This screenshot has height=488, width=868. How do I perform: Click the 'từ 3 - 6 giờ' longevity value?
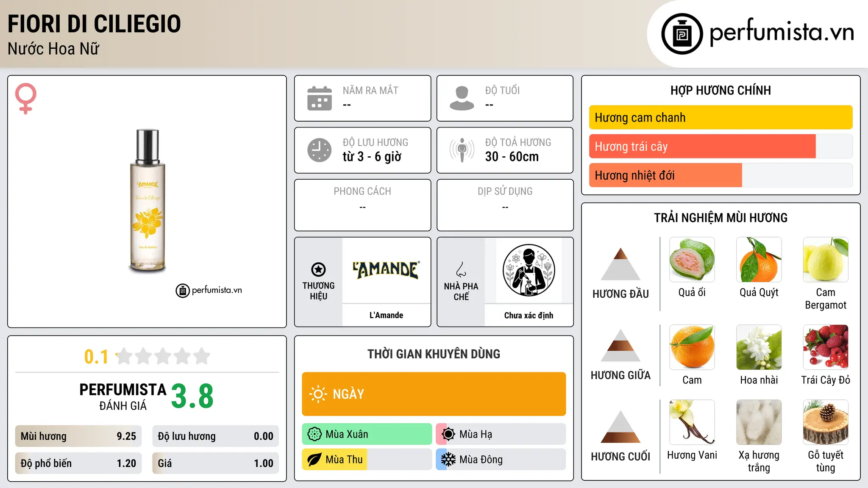pyautogui.click(x=372, y=157)
